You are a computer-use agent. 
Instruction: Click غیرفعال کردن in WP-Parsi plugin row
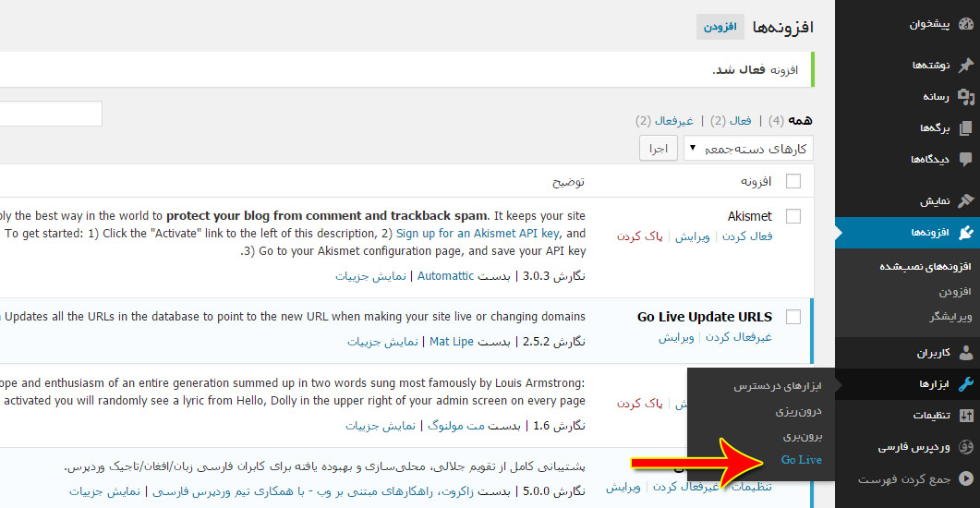685,488
